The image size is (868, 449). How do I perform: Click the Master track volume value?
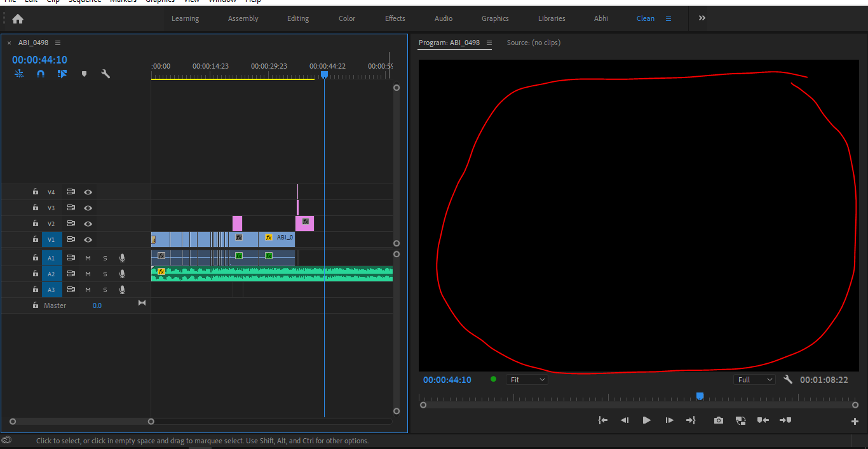[x=97, y=305]
